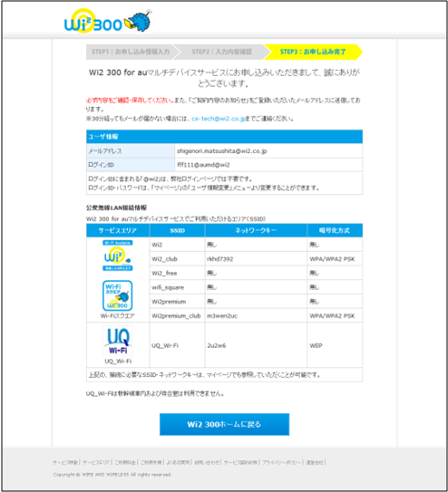Open よくある質問 footer link
The image size is (448, 492).
[178, 462]
